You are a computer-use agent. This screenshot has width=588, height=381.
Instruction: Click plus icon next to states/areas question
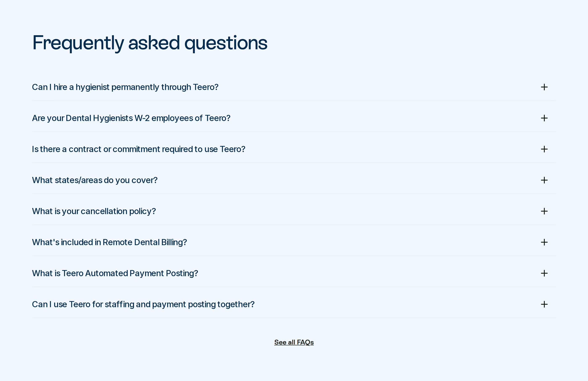coord(544,180)
